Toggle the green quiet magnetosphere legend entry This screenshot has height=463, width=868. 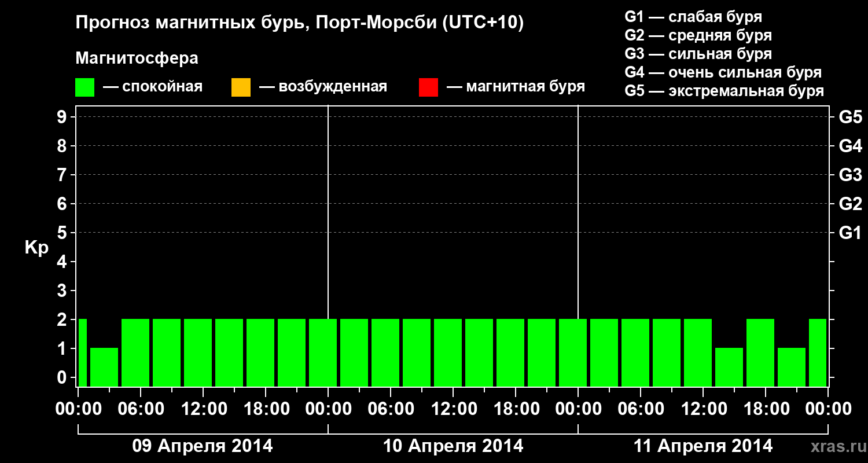point(139,86)
